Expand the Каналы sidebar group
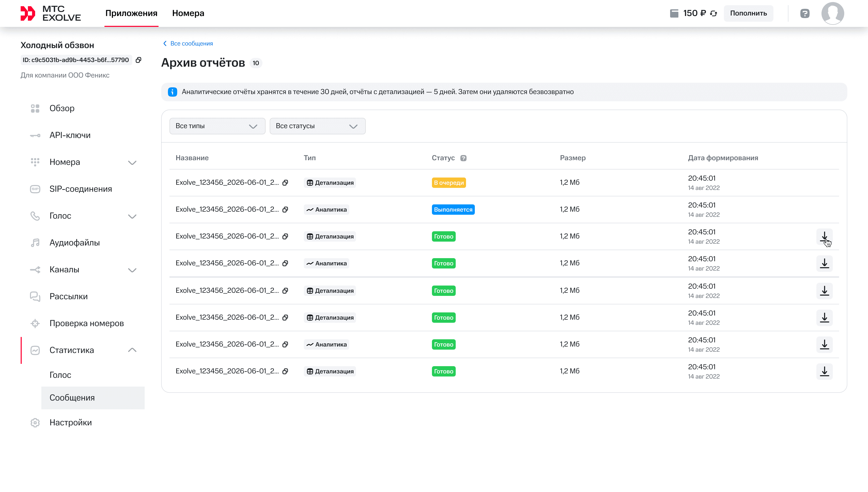This screenshot has width=868, height=492. point(132,270)
